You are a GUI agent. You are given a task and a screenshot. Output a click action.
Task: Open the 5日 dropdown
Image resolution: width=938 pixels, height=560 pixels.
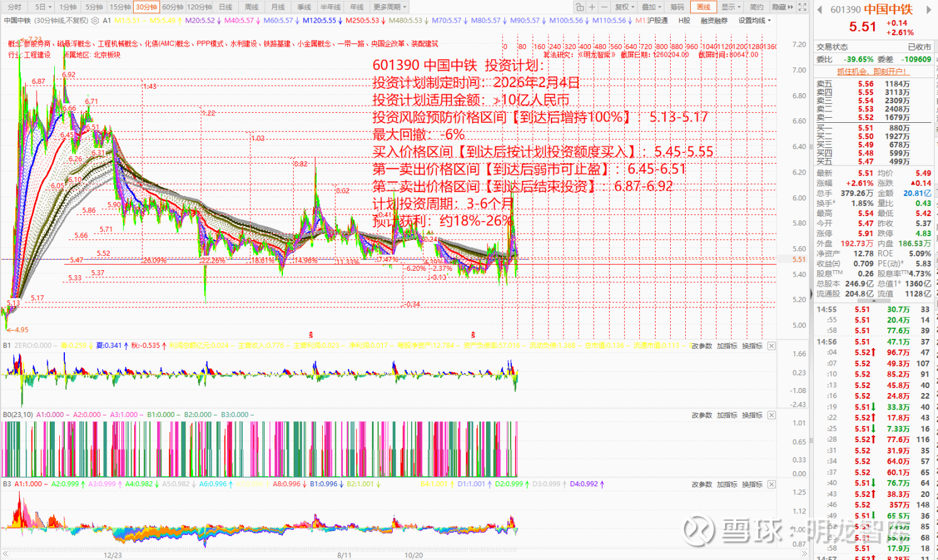click(43, 7)
